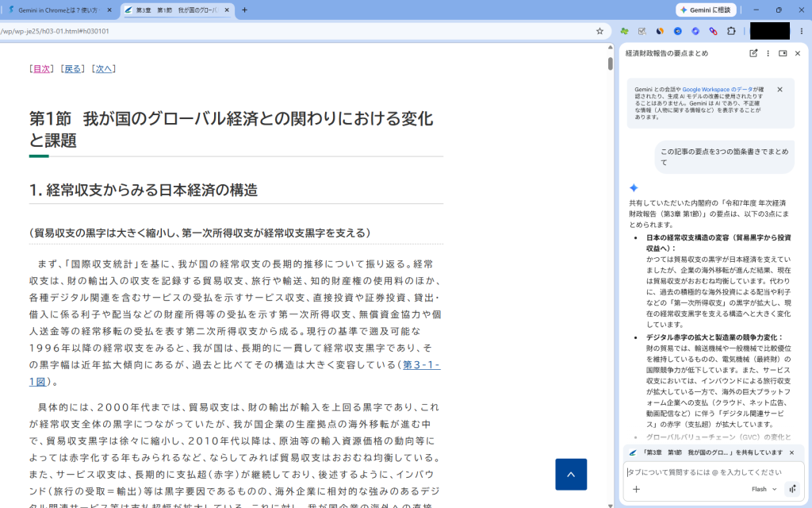Image resolution: width=812 pixels, height=508 pixels.
Task: Click bullet 日本の経常収支構造の変容
Action: point(718,243)
